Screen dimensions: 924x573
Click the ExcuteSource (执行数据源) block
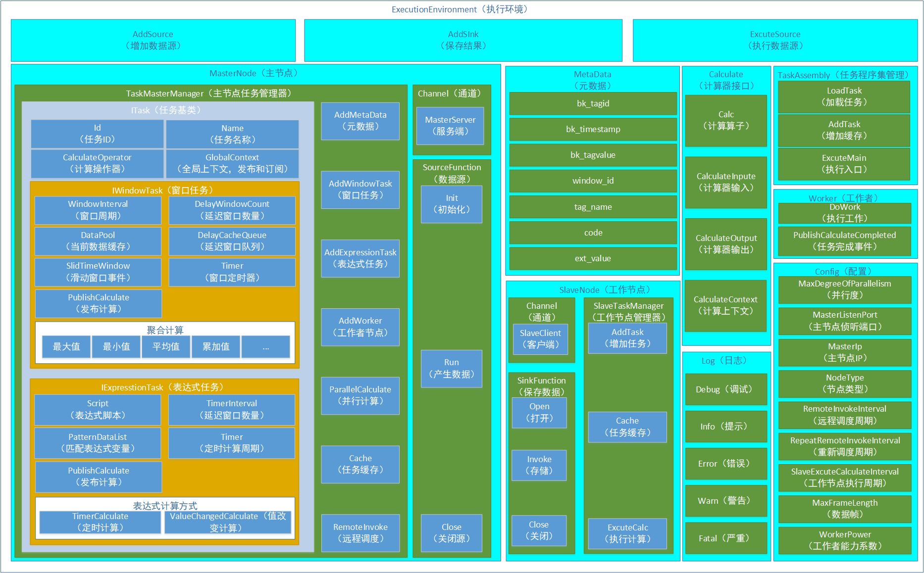[x=775, y=40]
